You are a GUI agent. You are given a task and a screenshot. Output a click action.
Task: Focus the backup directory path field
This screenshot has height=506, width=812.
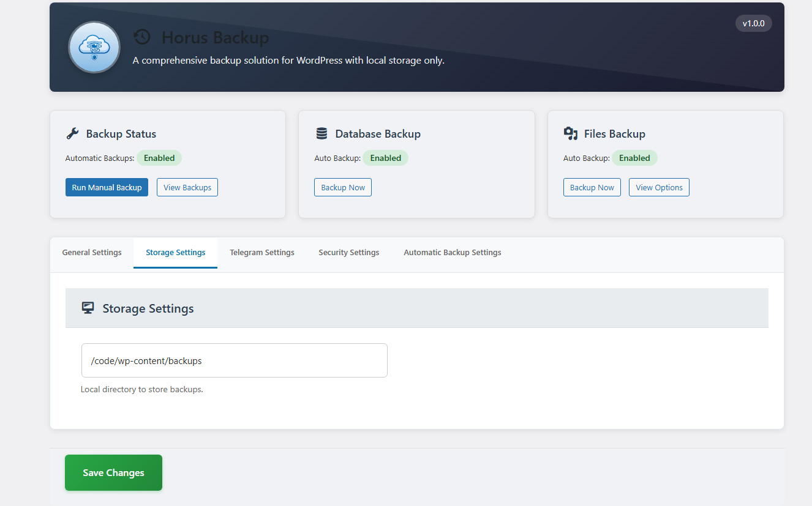(235, 360)
